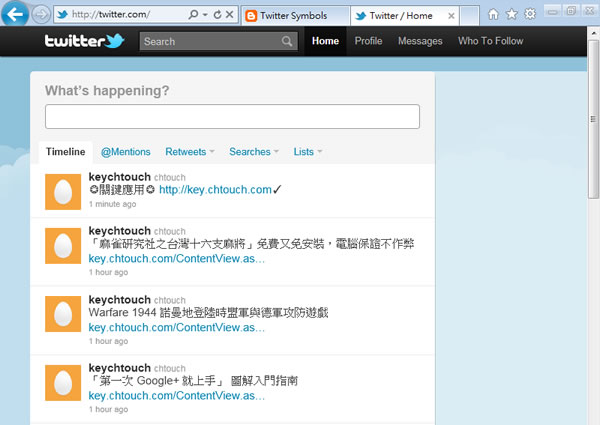Image resolution: width=600 pixels, height=425 pixels.
Task: Switch to the Twitter Symbols tab
Action: [x=295, y=16]
